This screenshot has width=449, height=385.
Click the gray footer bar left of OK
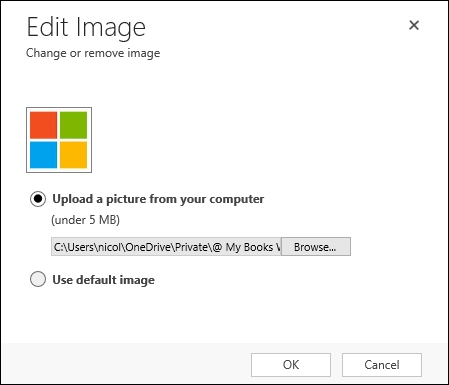pos(126,363)
